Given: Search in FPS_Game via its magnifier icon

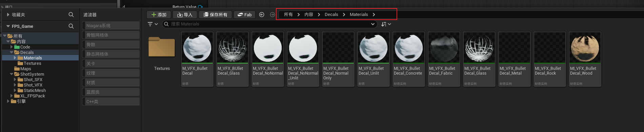Looking at the screenshot, I should pyautogui.click(x=71, y=26).
